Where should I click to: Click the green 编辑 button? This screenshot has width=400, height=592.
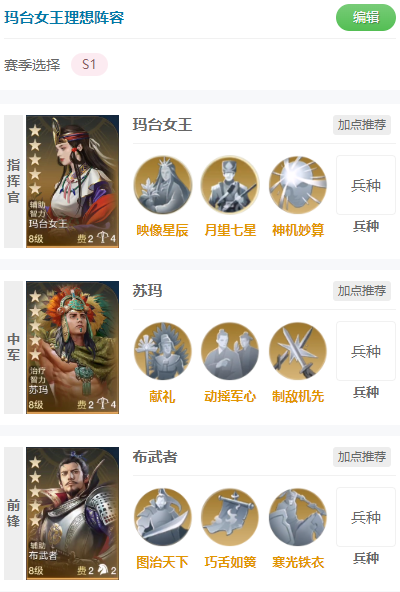tap(366, 17)
